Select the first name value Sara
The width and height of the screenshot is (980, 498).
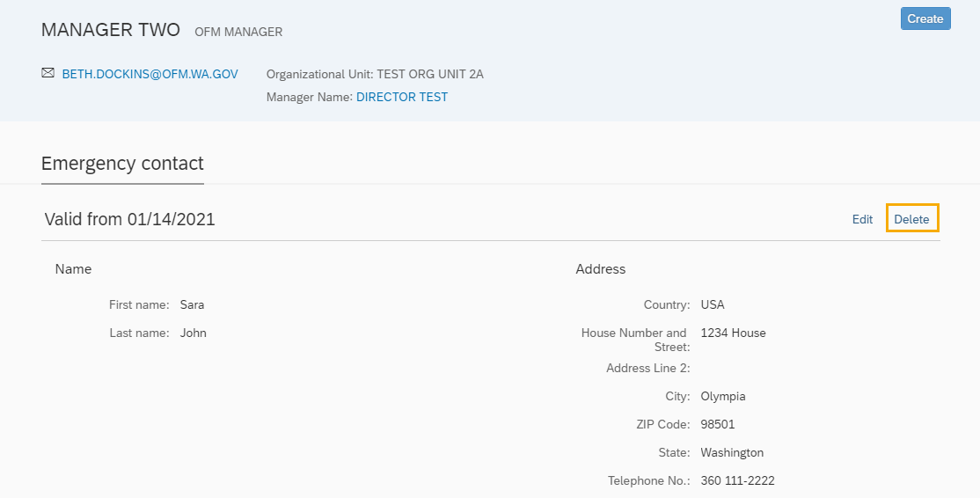coord(192,304)
